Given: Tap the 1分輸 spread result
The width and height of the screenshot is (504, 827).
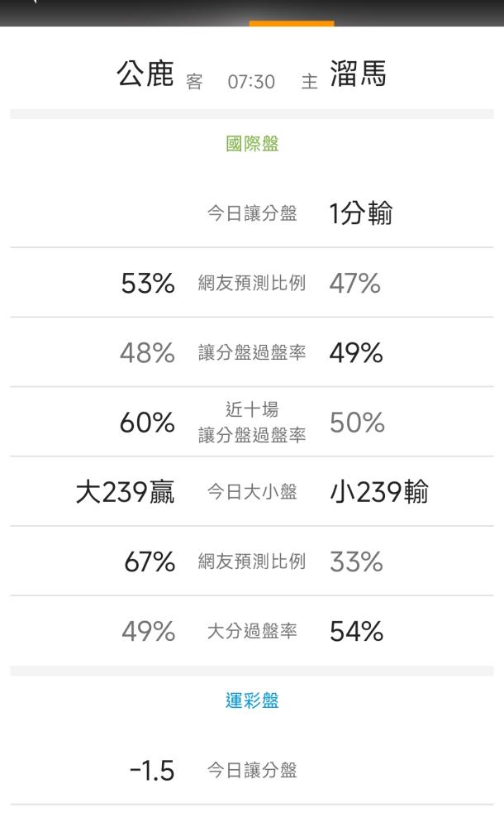Looking at the screenshot, I should [x=361, y=214].
